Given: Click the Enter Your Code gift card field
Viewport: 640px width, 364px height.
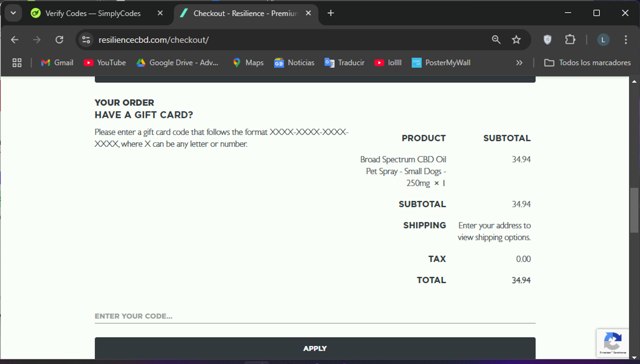Looking at the screenshot, I should click(x=315, y=316).
